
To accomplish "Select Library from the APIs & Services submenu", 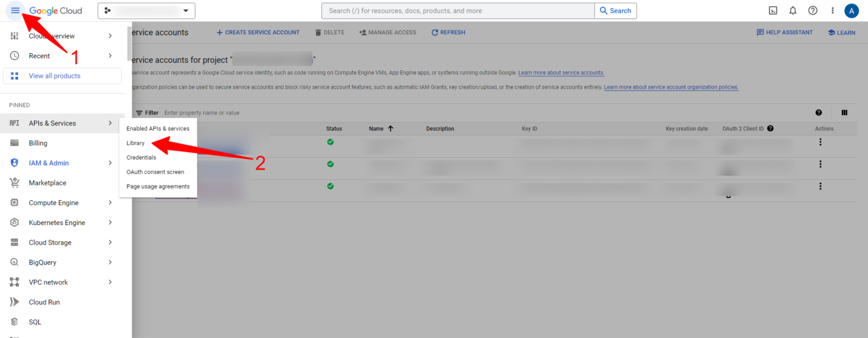I will click(136, 143).
